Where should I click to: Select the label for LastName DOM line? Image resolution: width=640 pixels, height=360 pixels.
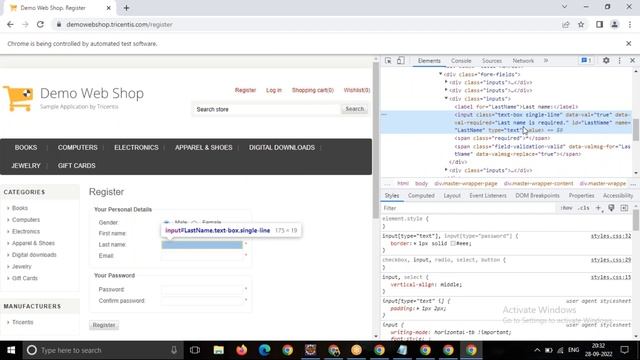[x=516, y=107]
